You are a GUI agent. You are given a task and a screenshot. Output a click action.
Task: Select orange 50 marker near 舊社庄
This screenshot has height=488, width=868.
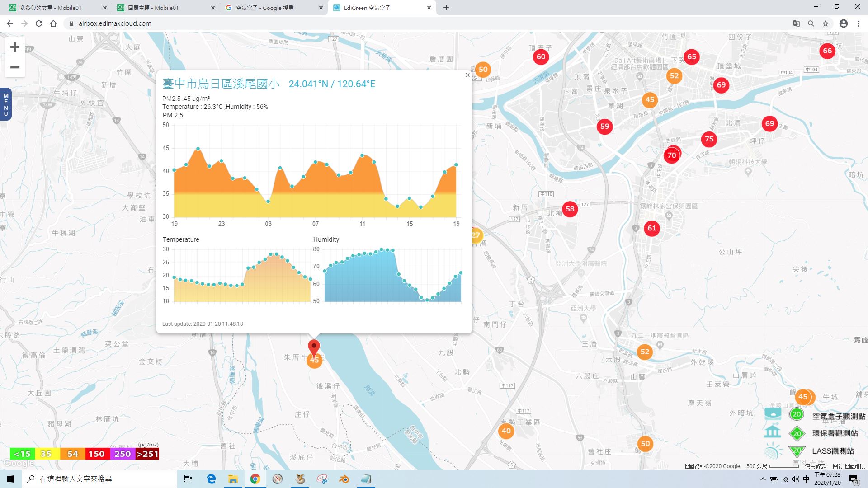(646, 444)
